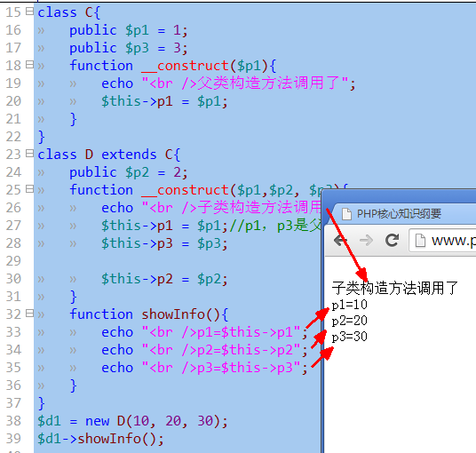Image resolution: width=476 pixels, height=453 pixels.
Task: Click the echo p3=$this->p3 line
Action: pos(204,368)
